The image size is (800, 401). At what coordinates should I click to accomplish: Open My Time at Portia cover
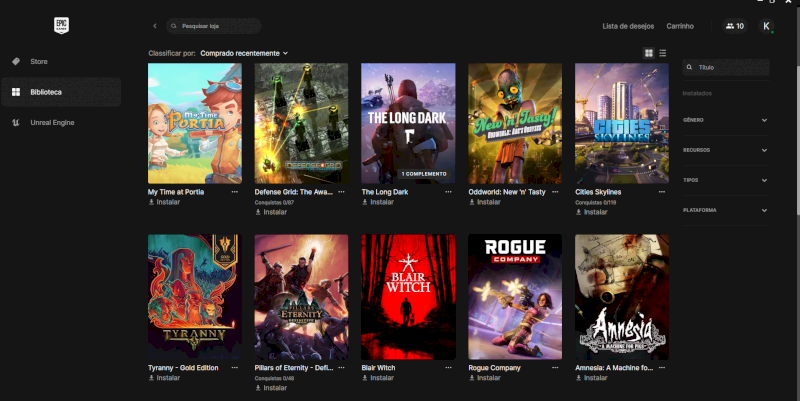tap(195, 123)
